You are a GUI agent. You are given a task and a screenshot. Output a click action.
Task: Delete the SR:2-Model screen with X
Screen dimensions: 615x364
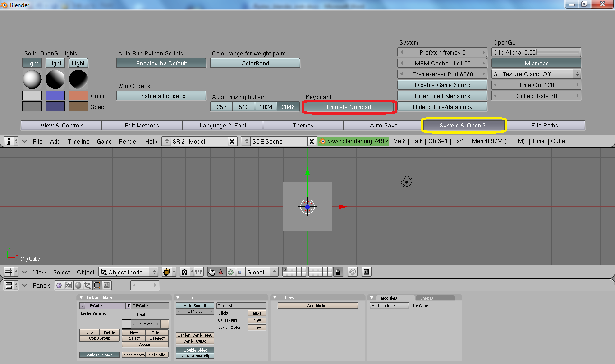tap(232, 141)
